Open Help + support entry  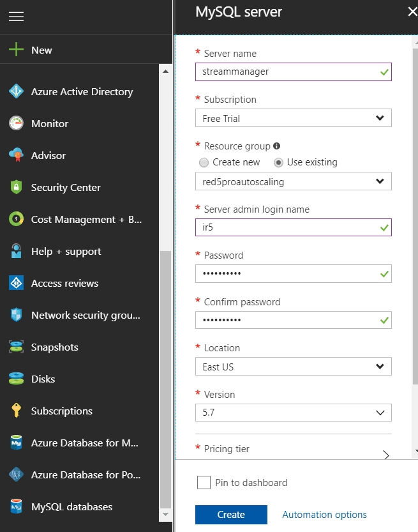click(x=66, y=252)
